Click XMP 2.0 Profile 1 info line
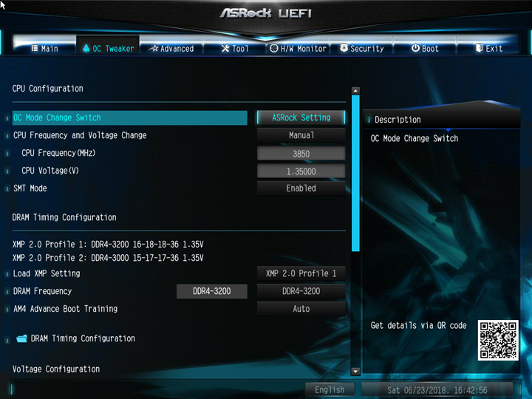 pos(108,245)
